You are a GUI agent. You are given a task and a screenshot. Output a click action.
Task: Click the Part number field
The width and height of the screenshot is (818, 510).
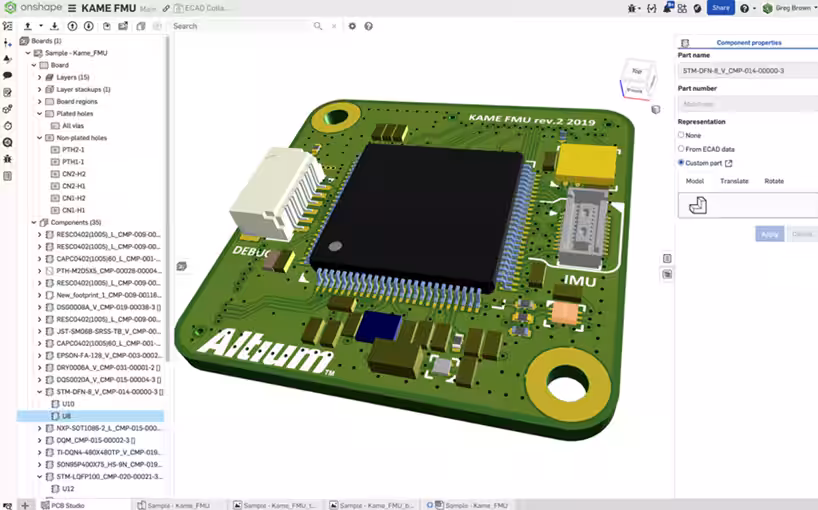pyautogui.click(x=748, y=104)
